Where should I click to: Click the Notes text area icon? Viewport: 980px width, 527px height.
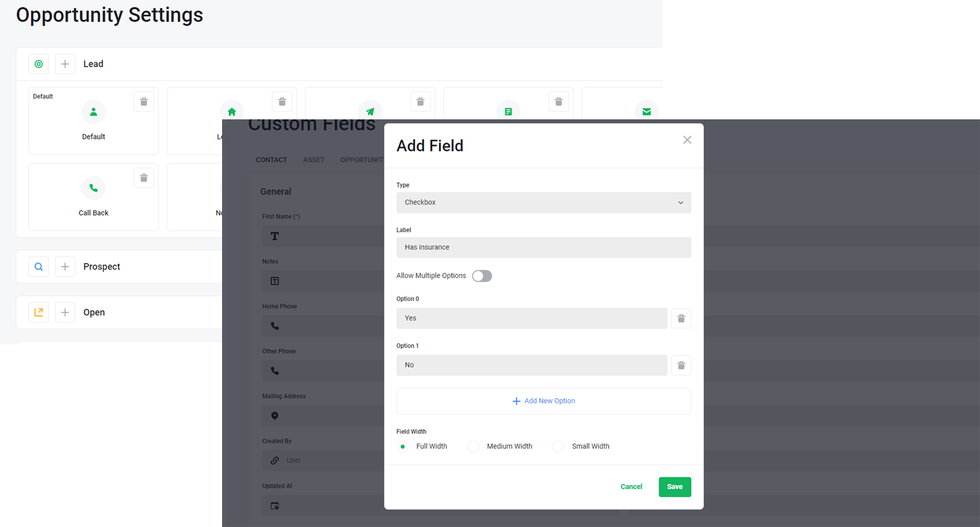pos(275,281)
